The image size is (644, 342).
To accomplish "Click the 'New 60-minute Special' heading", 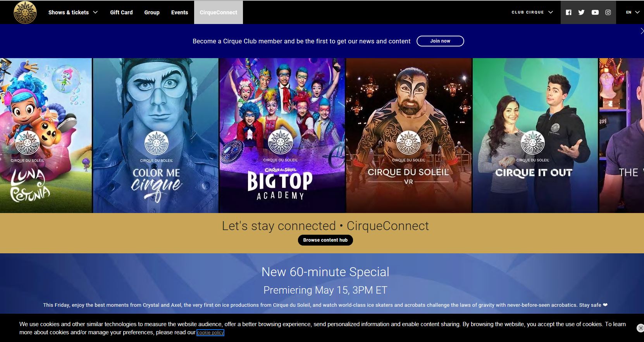I will pyautogui.click(x=325, y=272).
